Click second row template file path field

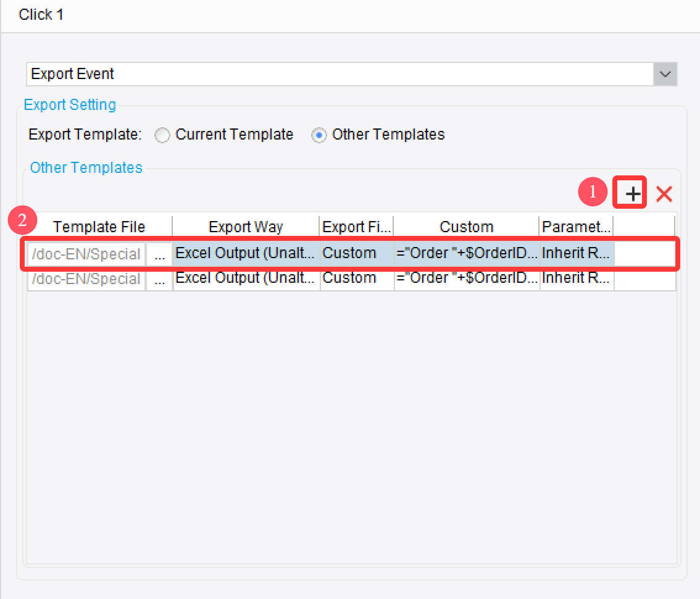coord(86,279)
